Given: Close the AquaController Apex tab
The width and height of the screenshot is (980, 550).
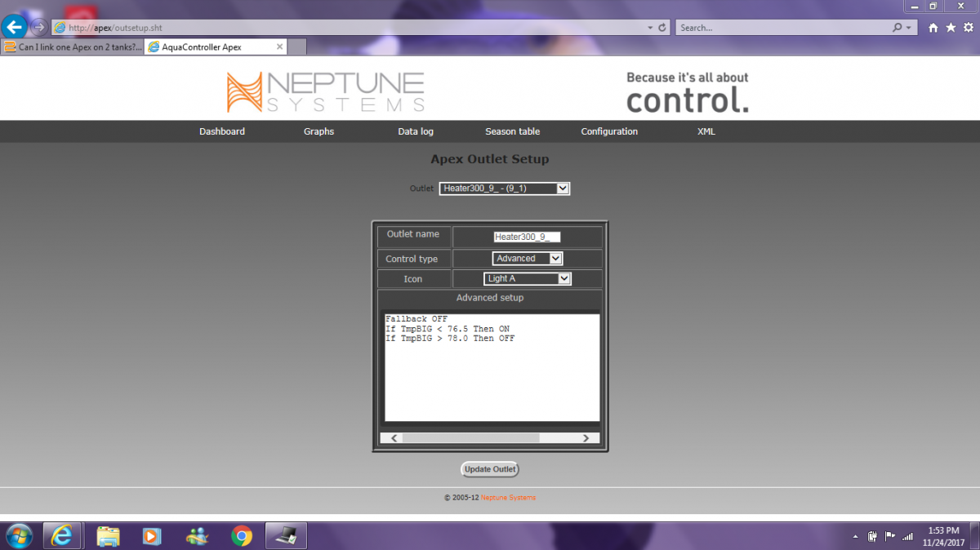Looking at the screenshot, I should (280, 47).
